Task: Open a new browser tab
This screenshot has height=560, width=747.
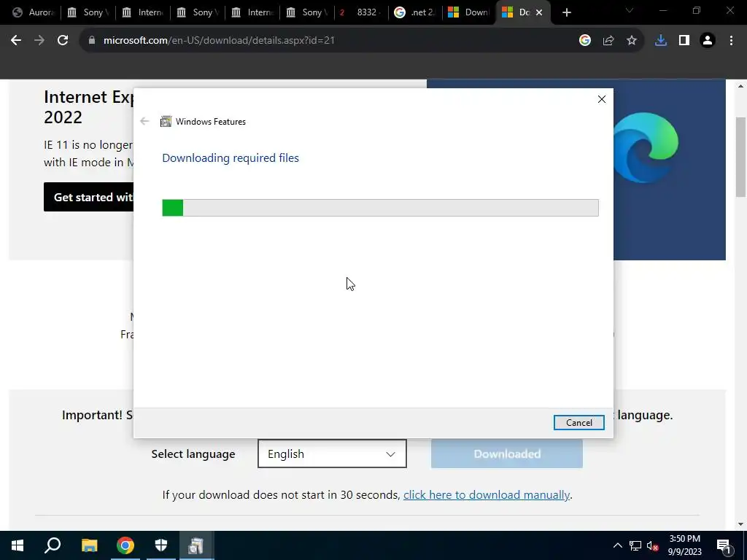Action: click(x=566, y=12)
